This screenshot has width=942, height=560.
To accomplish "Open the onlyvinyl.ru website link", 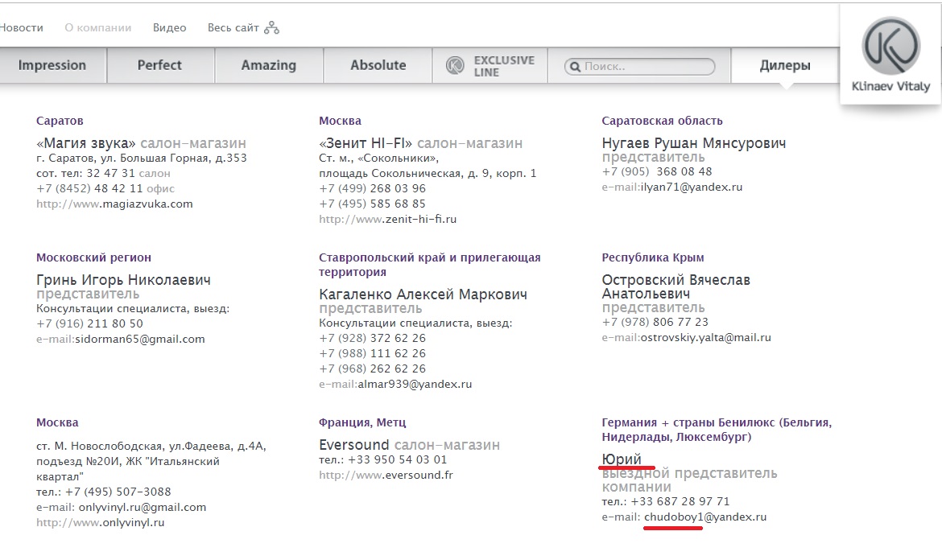I will pyautogui.click(x=101, y=523).
